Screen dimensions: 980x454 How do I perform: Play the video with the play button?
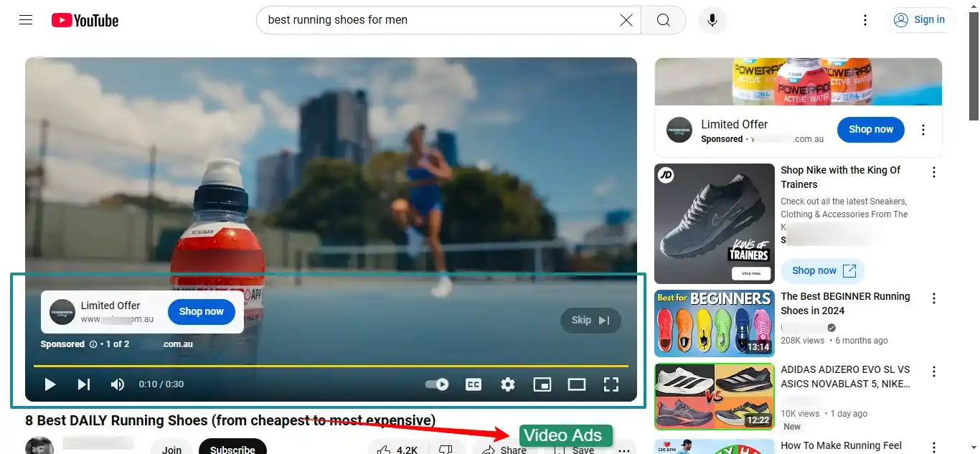point(50,384)
